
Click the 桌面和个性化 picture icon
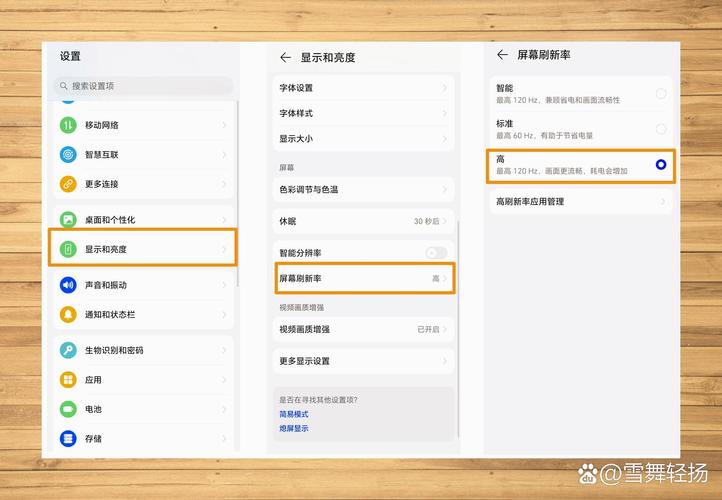(x=68, y=219)
